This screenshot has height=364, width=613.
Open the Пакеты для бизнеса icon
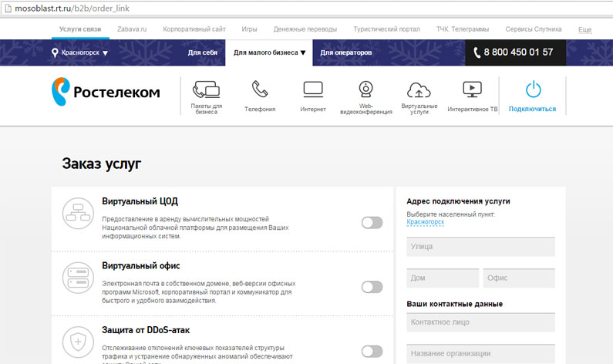point(206,89)
